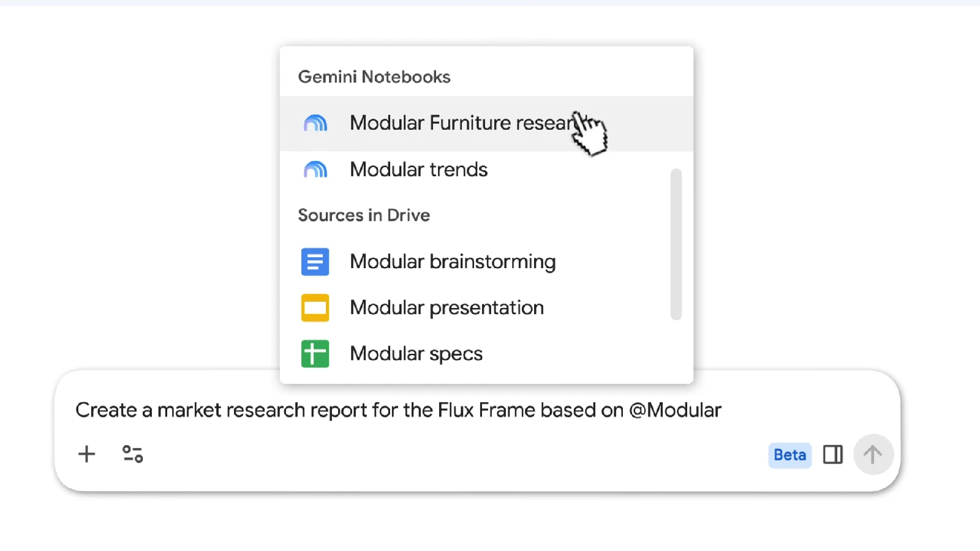Click the Gemini Notebooks section header

pos(374,77)
